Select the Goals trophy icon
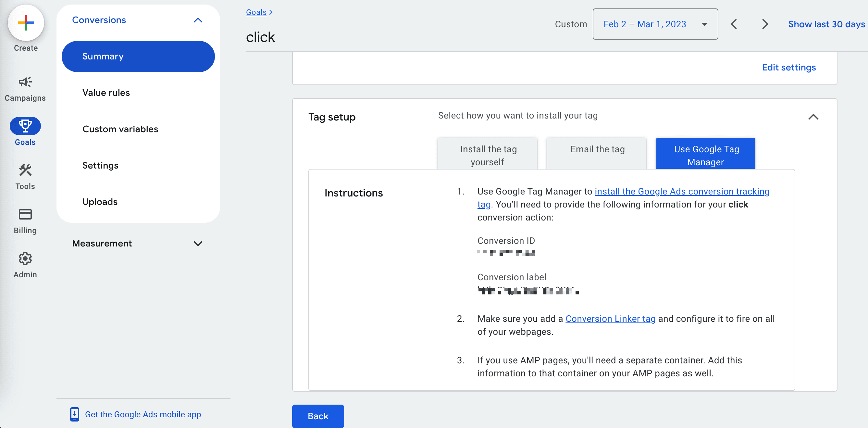Viewport: 868px width, 428px height. (25, 126)
